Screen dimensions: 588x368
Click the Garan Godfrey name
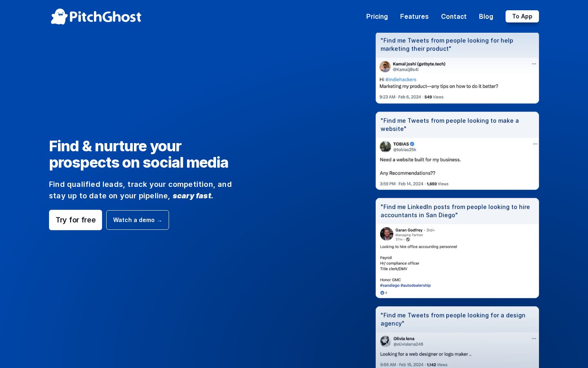pyautogui.click(x=409, y=230)
